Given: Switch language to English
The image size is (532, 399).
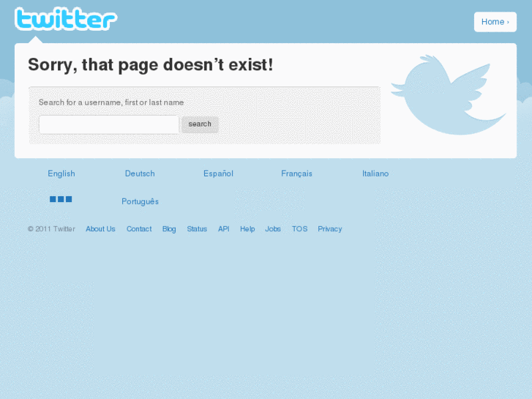Looking at the screenshot, I should pos(61,174).
